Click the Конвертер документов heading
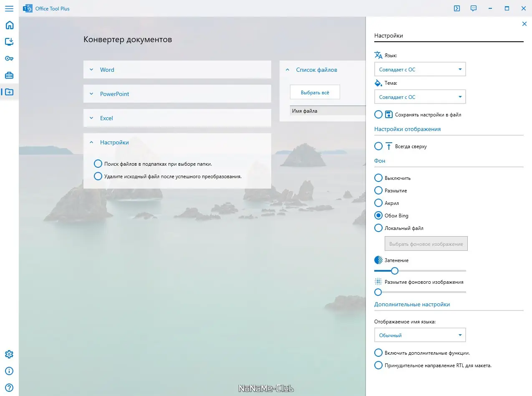This screenshot has width=532, height=396. pyautogui.click(x=128, y=40)
